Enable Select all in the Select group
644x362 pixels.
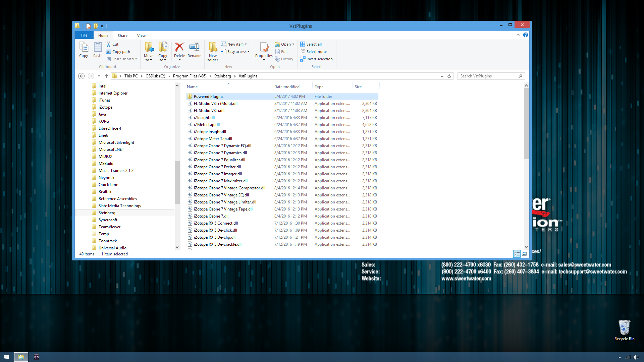click(311, 44)
